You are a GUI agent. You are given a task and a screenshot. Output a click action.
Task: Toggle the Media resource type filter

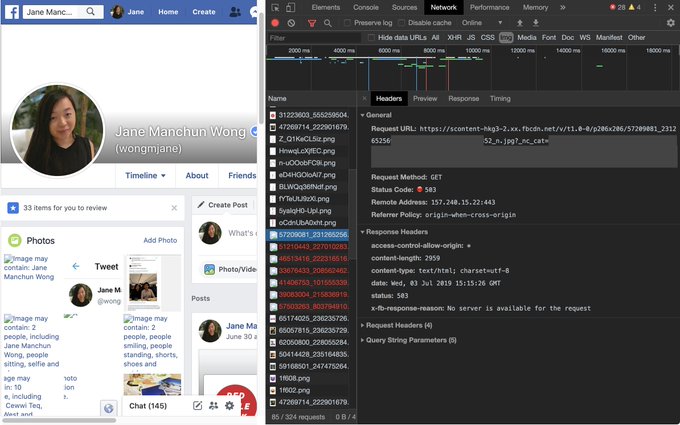(x=526, y=38)
